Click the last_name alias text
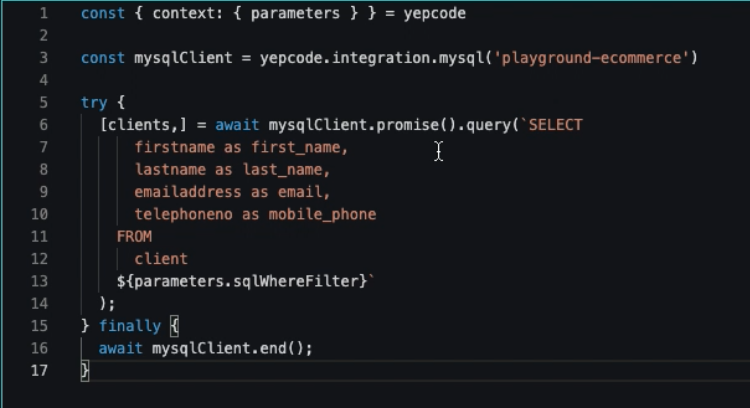The height and width of the screenshot is (408, 750). pos(286,170)
